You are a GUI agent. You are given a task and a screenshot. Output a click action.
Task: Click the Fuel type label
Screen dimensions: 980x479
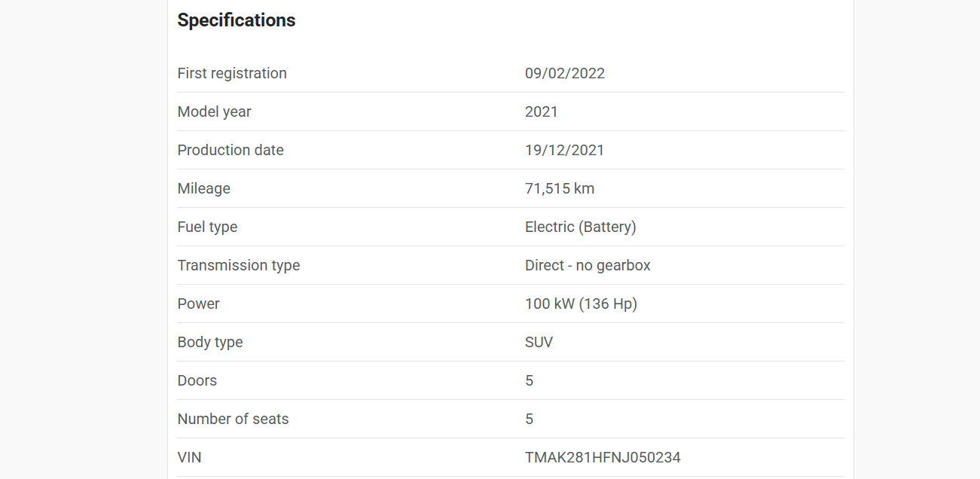(x=207, y=227)
